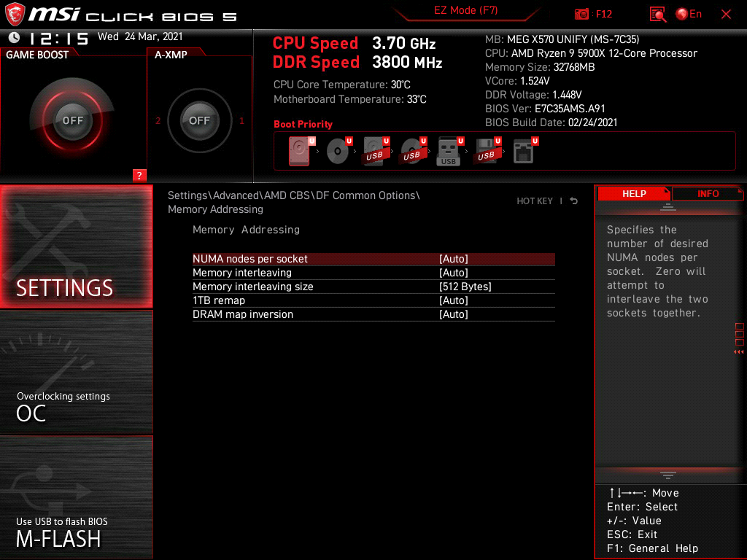747x560 pixels.
Task: Select the DRAM map inversion label
Action: pos(243,314)
